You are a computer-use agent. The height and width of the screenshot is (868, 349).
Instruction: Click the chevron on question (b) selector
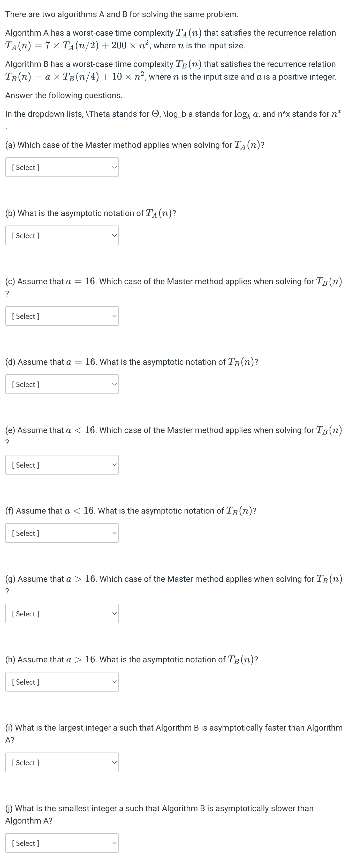(x=115, y=236)
